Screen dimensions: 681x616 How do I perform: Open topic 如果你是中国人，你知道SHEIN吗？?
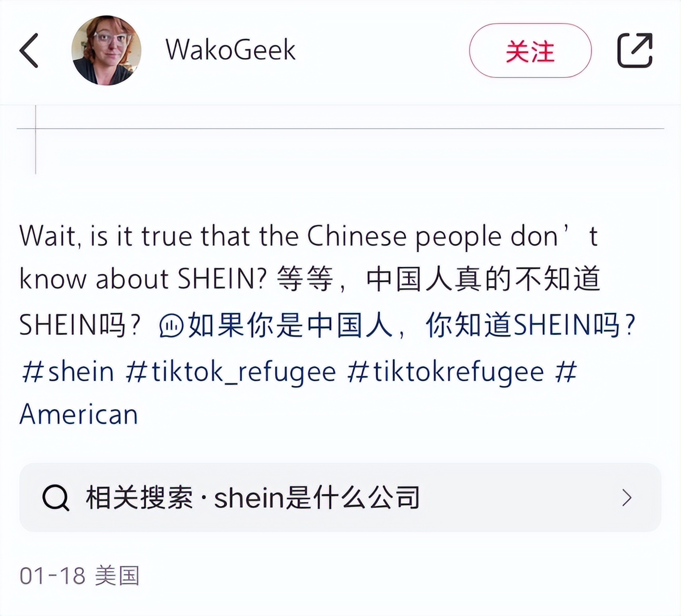point(411,325)
